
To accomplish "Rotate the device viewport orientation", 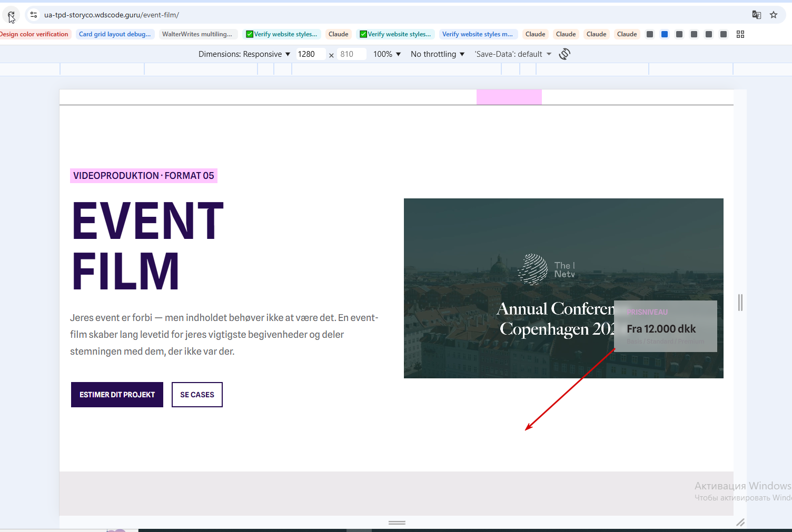I will (x=565, y=54).
